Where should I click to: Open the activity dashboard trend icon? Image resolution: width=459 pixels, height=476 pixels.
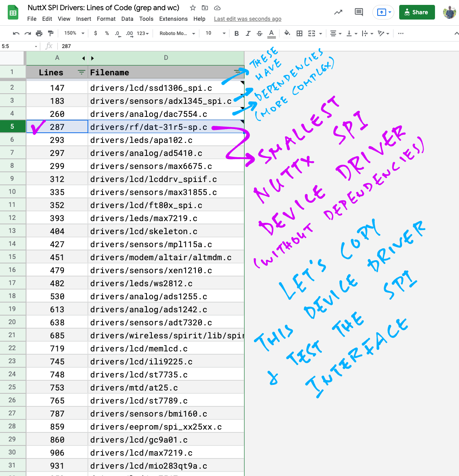click(x=338, y=12)
